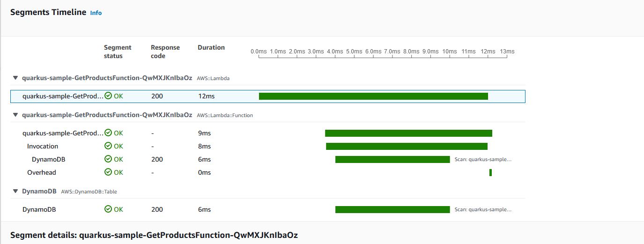Click OK status icon in Invocation row
Screen dimensions: 644x244
pyautogui.click(x=108, y=146)
